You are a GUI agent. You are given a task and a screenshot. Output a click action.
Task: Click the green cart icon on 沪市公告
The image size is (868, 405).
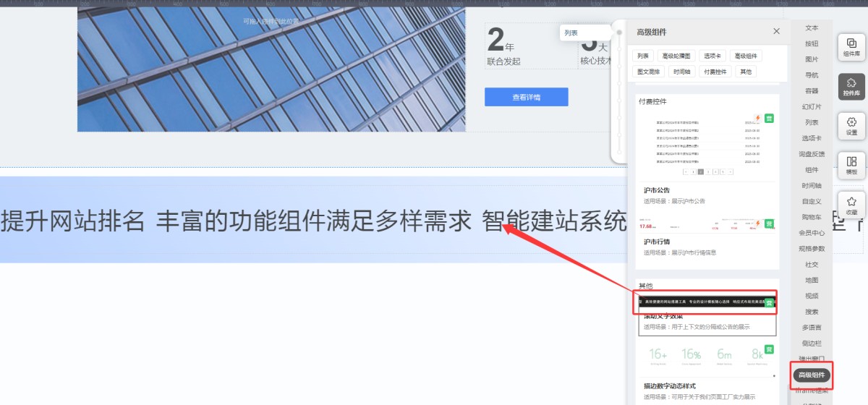point(770,118)
